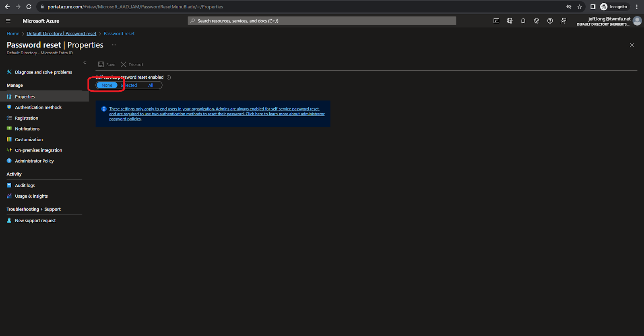
Task: Click the browser forward arrow
Action: [18, 7]
